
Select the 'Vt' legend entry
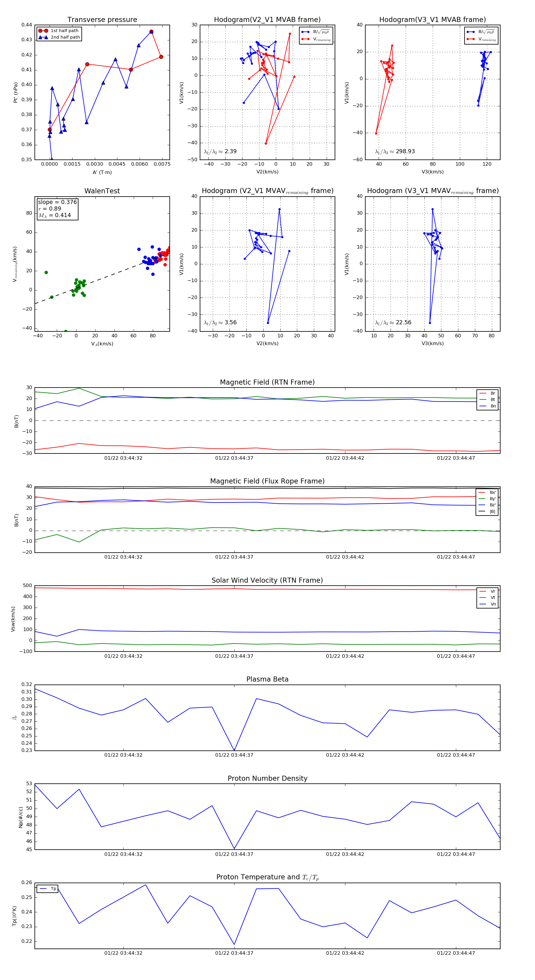(487, 598)
